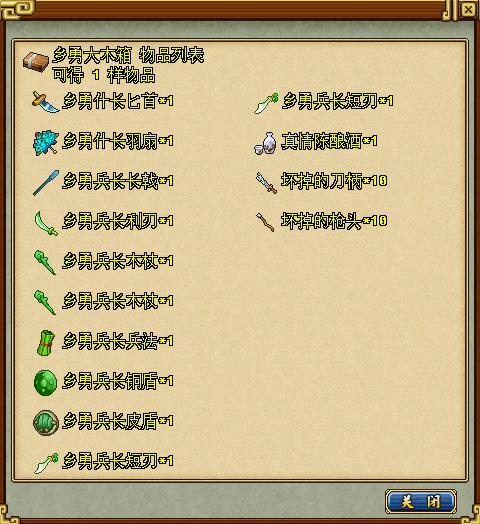This screenshot has width=480, height=524.
Task: Close the window with top-right X
Action: point(468,9)
